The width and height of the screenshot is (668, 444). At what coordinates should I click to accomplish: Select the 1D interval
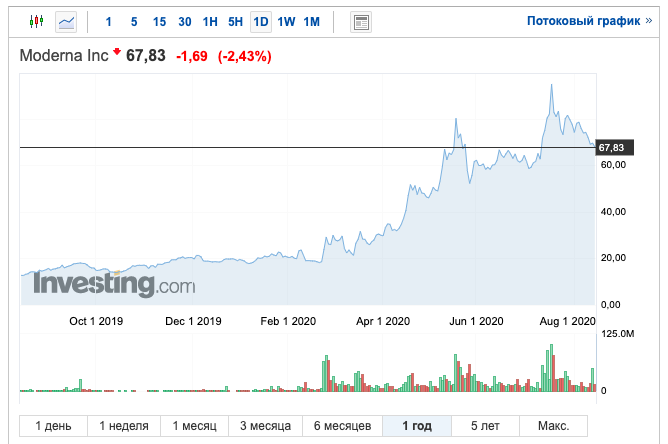261,22
